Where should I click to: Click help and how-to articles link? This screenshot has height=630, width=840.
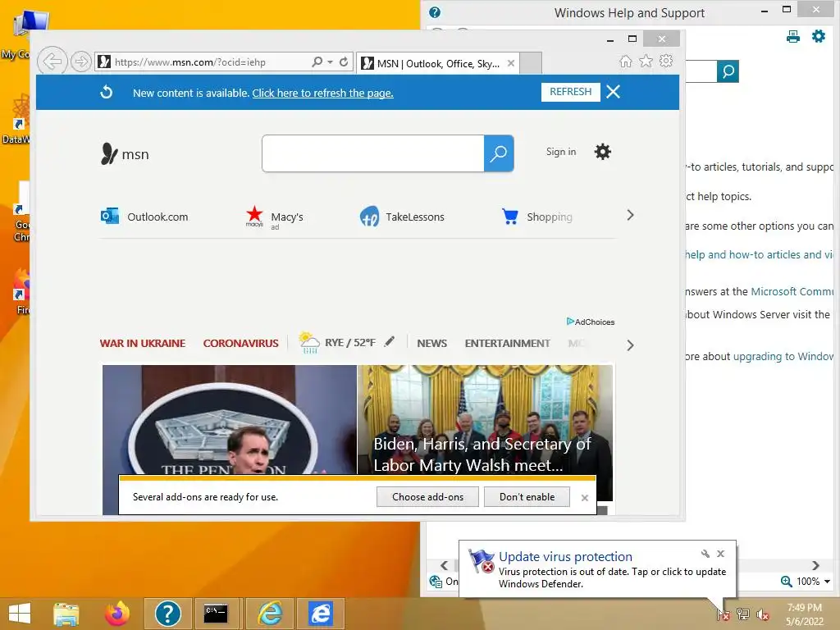point(759,254)
